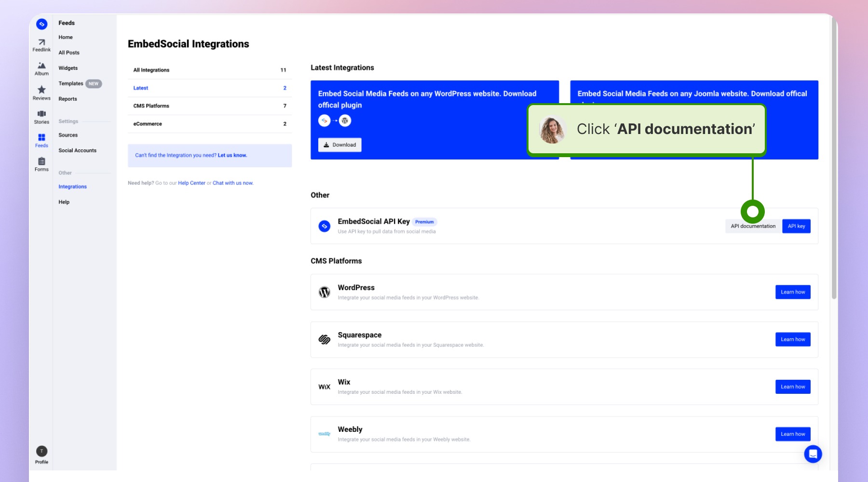This screenshot has width=868, height=482.
Task: Click Learn how for WordPress
Action: click(x=793, y=292)
